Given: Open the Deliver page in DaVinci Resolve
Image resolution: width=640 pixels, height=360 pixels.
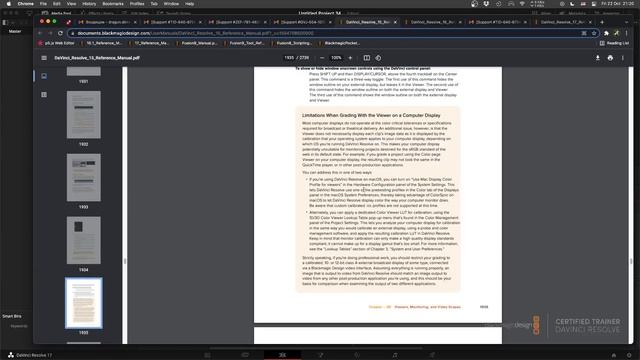Looking at the screenshot, I should coord(432,355).
